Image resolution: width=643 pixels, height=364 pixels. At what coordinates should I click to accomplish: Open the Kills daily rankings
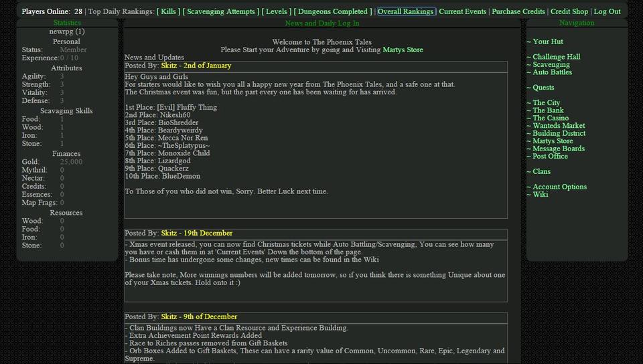pos(168,11)
